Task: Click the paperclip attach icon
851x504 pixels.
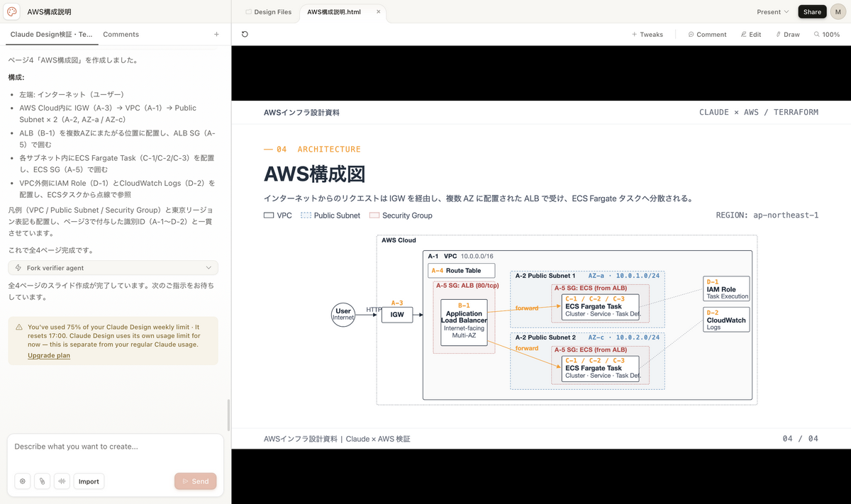Action: click(42, 481)
